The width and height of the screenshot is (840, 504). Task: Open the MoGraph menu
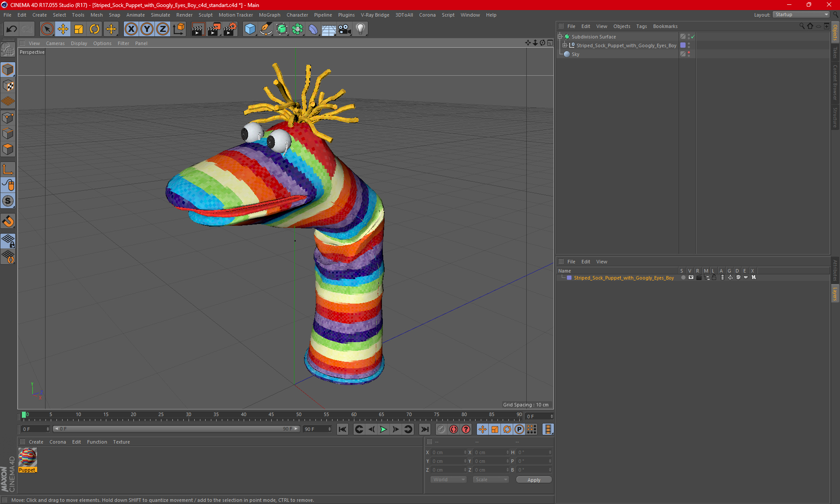click(x=269, y=15)
